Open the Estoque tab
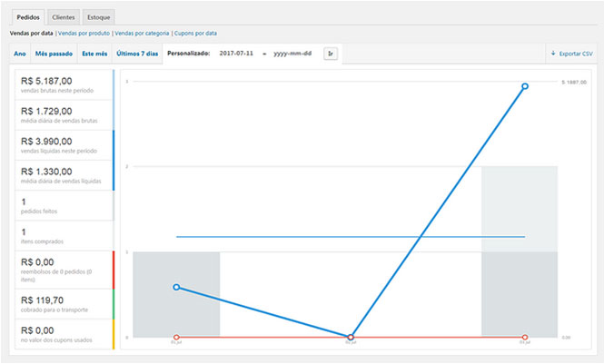The height and width of the screenshot is (364, 604). [99, 16]
